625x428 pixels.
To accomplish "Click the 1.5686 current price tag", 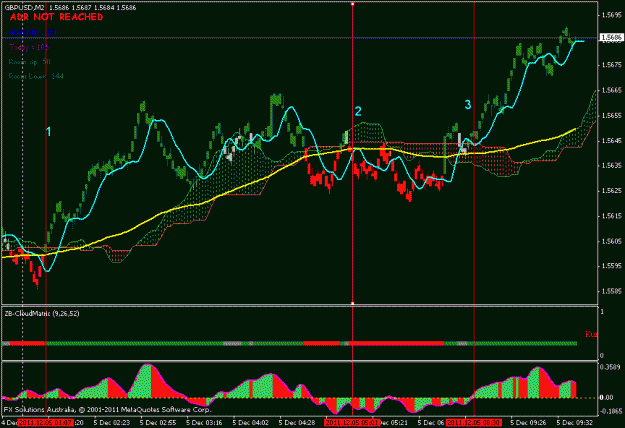I will tap(611, 37).
